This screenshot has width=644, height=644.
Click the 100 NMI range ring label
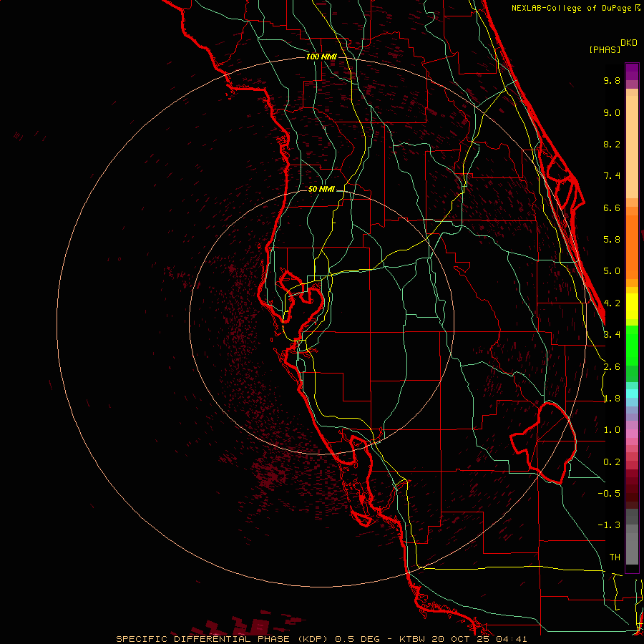(x=321, y=57)
